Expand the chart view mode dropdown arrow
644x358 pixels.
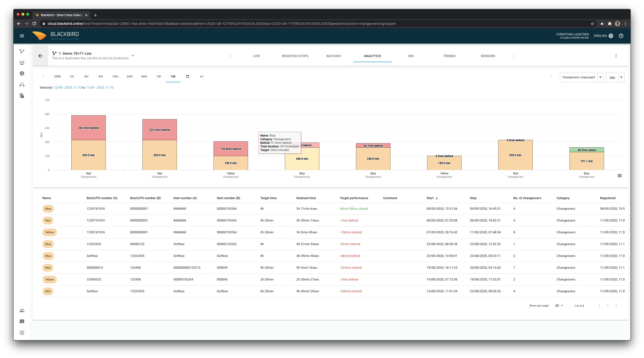pyautogui.click(x=621, y=78)
